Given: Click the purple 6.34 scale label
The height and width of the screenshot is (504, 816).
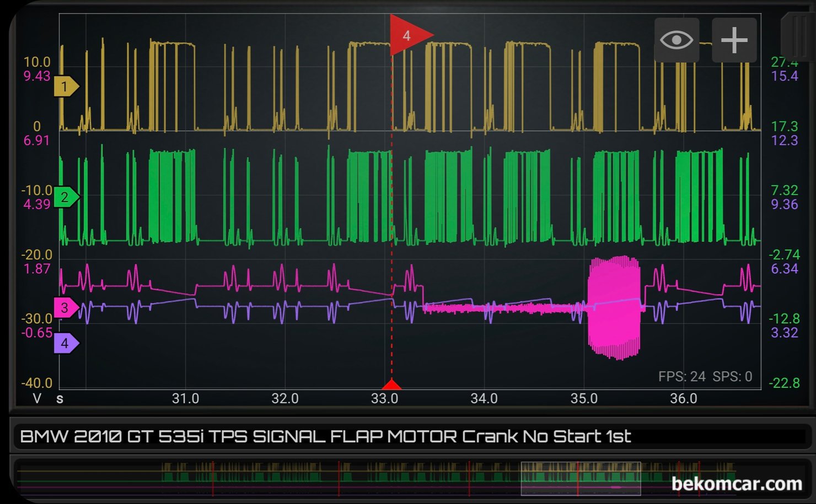Looking at the screenshot, I should [x=785, y=269].
